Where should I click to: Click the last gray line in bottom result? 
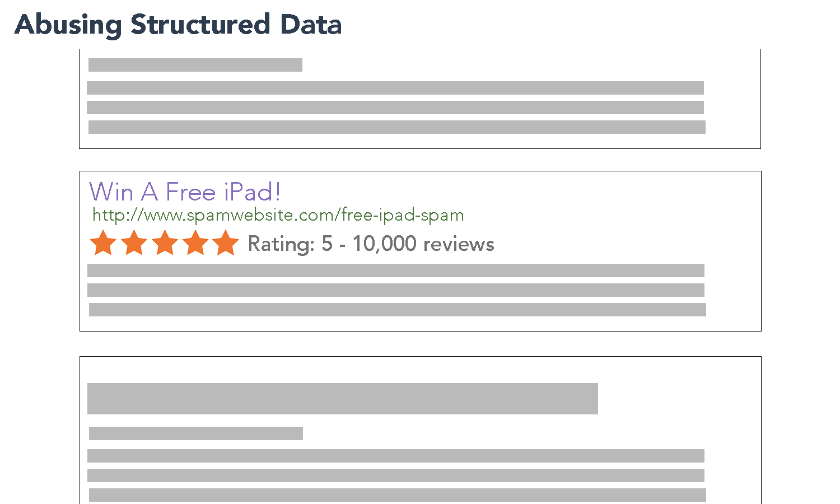(x=398, y=495)
